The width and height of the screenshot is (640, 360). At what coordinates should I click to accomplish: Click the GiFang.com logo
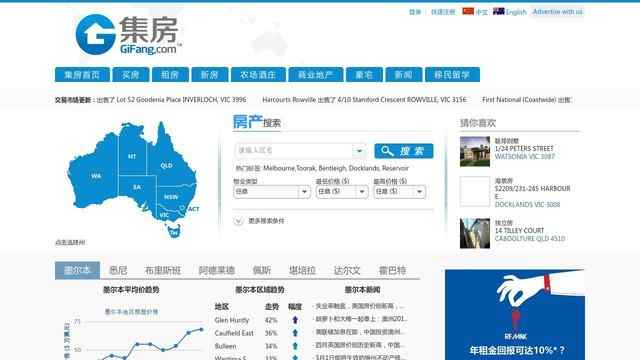[x=129, y=35]
